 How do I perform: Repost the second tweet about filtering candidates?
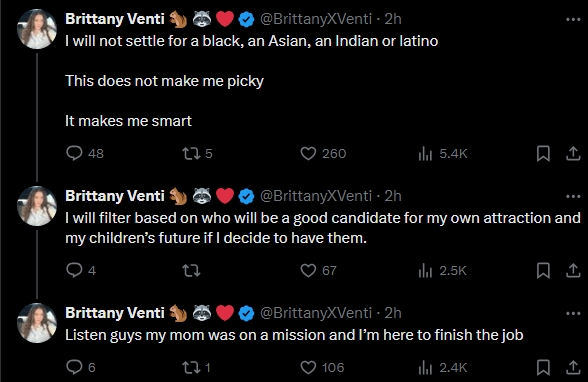point(191,270)
